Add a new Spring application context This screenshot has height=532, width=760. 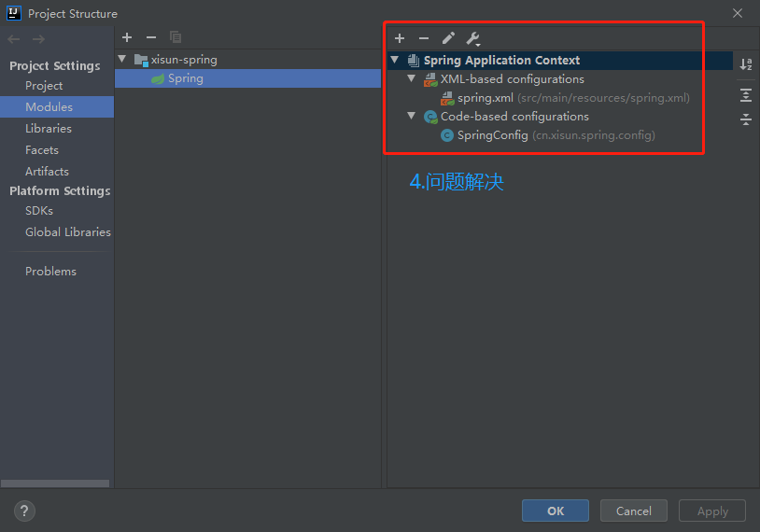point(400,38)
